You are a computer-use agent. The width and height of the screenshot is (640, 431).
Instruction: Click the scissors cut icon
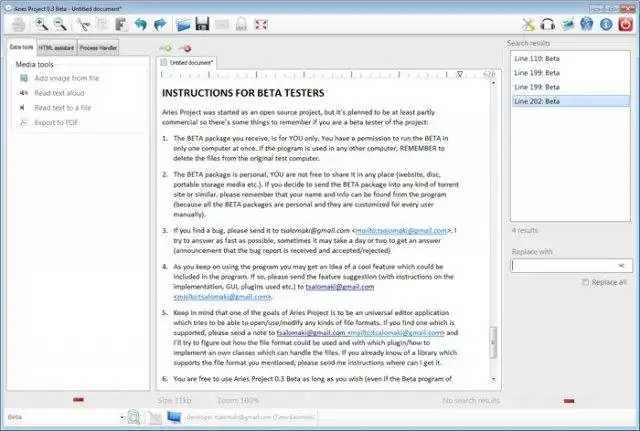pos(83,24)
